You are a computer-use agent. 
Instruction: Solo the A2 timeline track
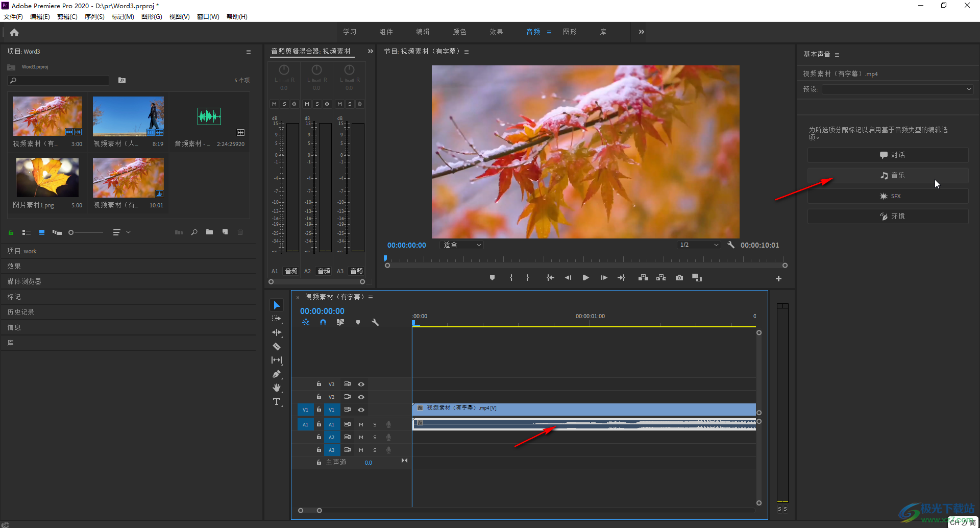point(375,437)
